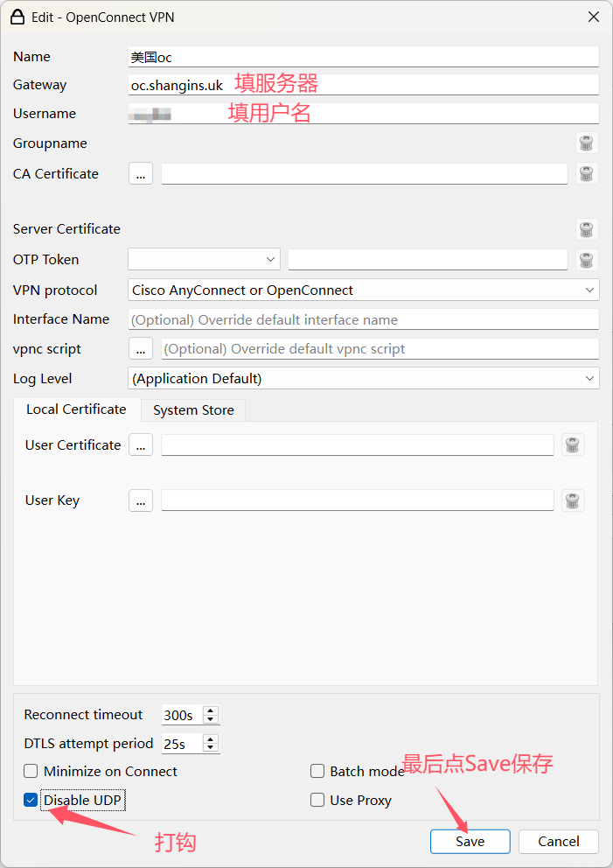Clear the User Key with trash icon

click(573, 500)
